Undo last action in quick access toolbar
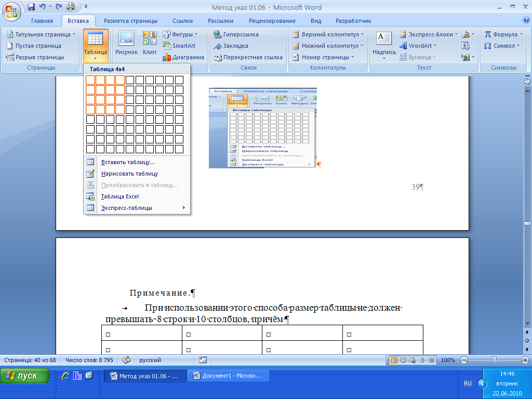 point(42,6)
